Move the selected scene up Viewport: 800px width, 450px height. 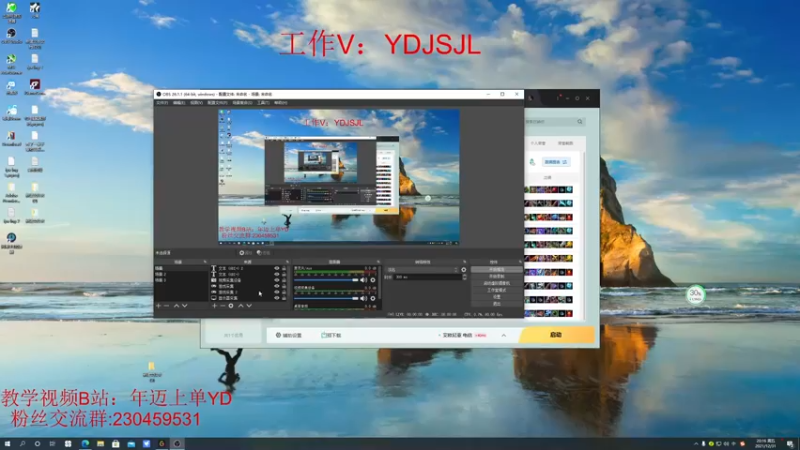point(177,306)
